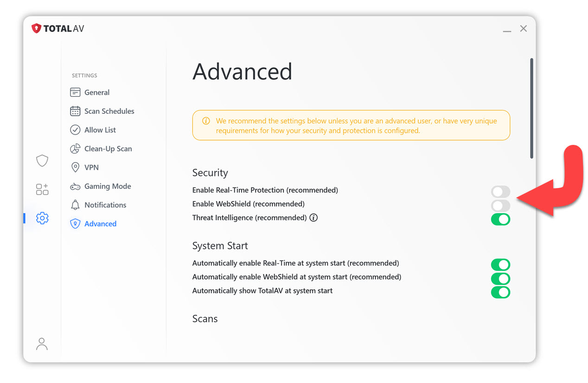
Task: Open the General settings page
Action: tap(96, 92)
